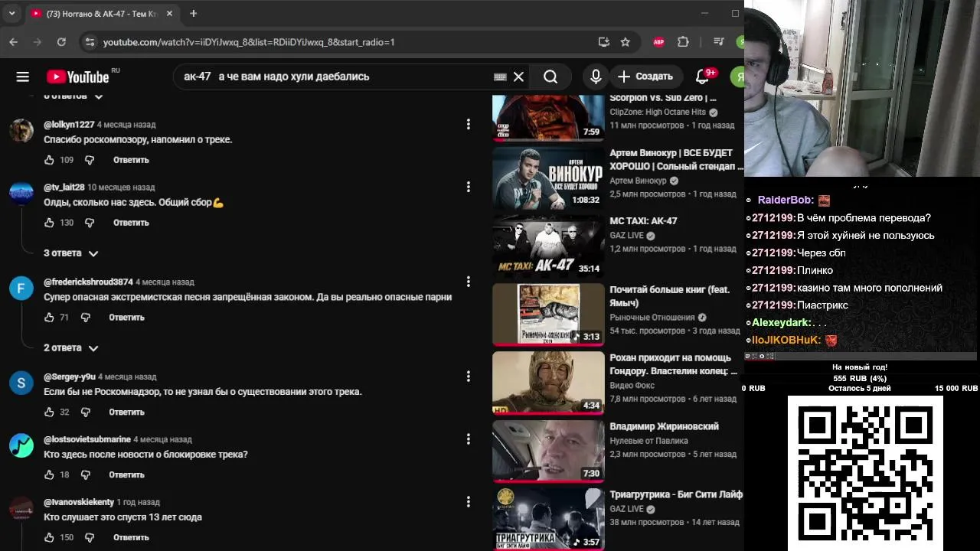Open Рыночные Отношения channel link
This screenshot has height=551, width=980.
(652, 318)
